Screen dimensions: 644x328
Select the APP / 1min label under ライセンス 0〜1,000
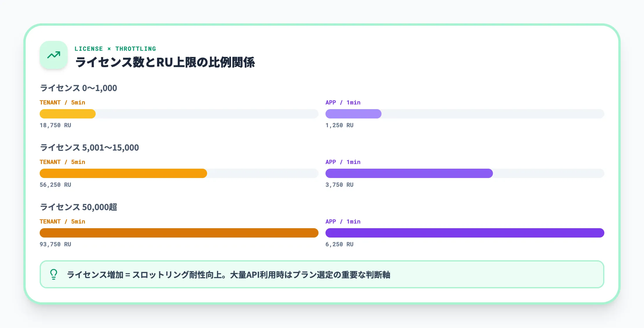tap(343, 102)
